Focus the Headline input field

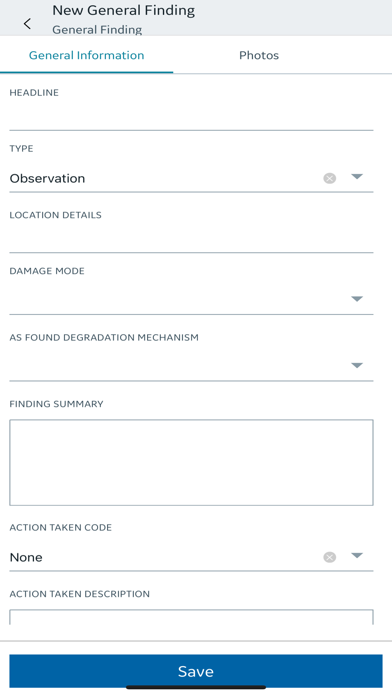point(191,118)
